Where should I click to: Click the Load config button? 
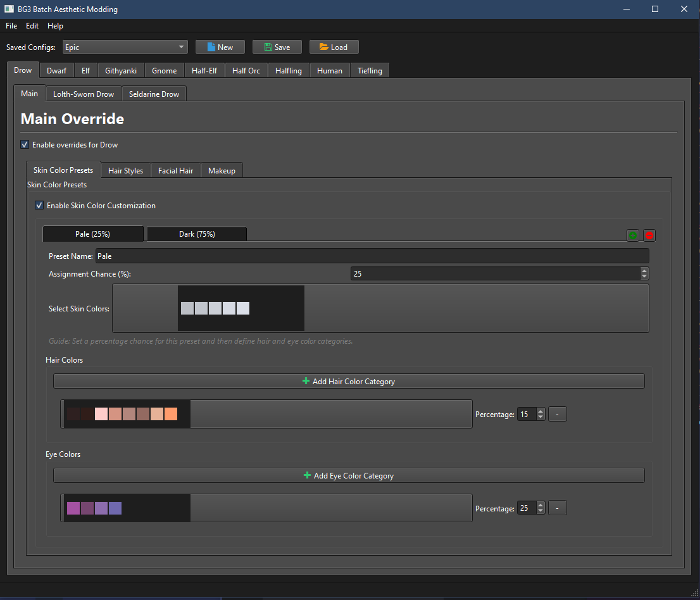pyautogui.click(x=334, y=47)
